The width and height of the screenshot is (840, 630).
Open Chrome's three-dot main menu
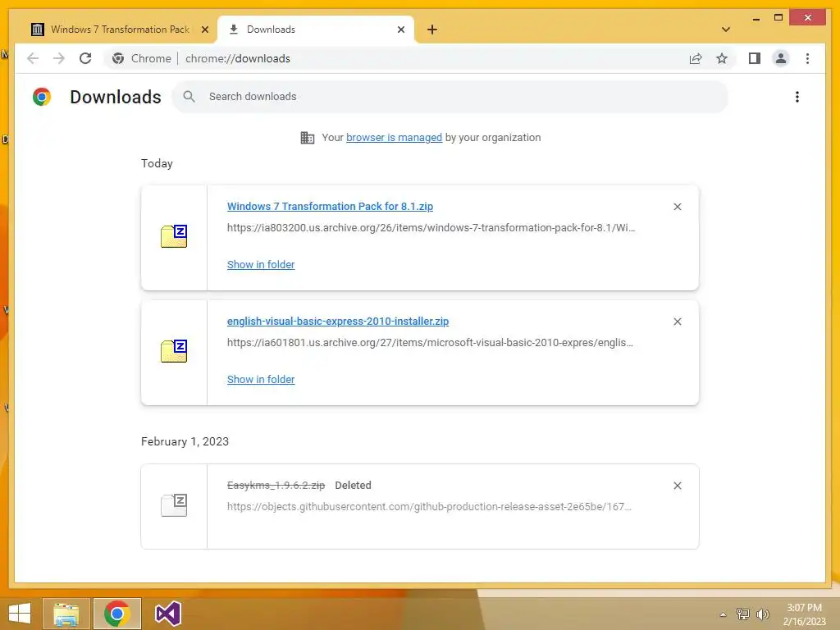[x=807, y=58]
